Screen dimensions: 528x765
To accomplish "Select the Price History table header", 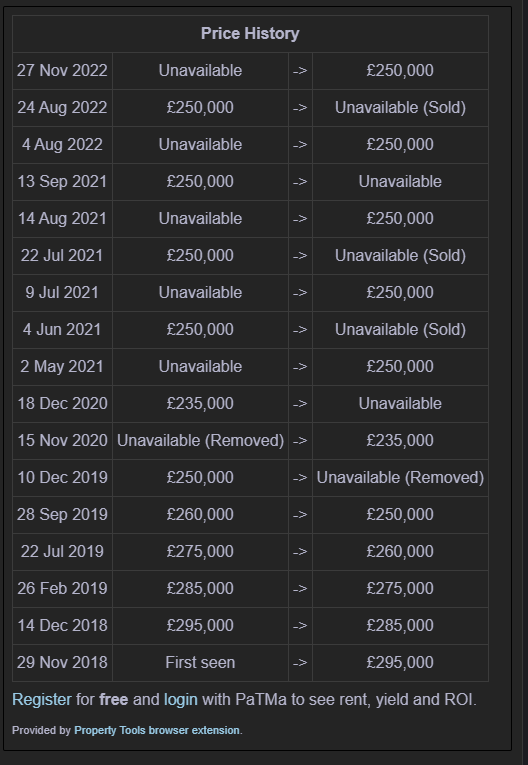I will click(250, 34).
